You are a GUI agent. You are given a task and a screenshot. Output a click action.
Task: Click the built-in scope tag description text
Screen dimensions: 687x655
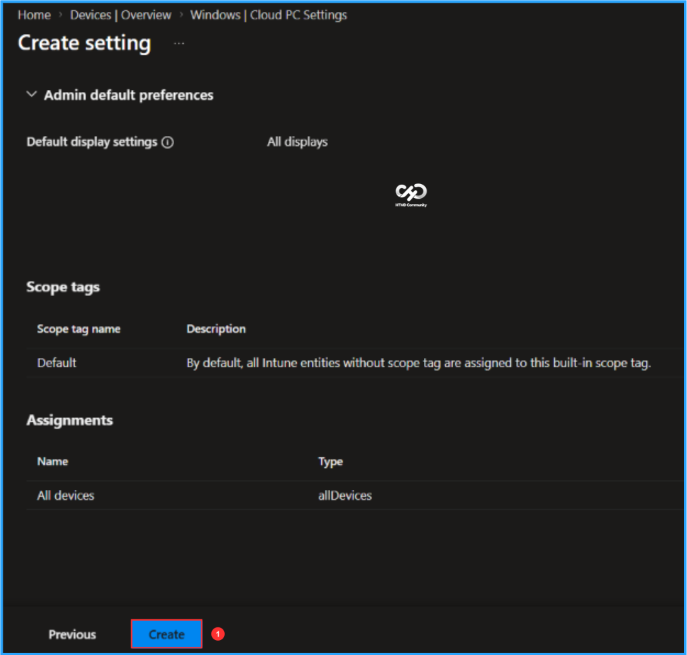click(418, 363)
